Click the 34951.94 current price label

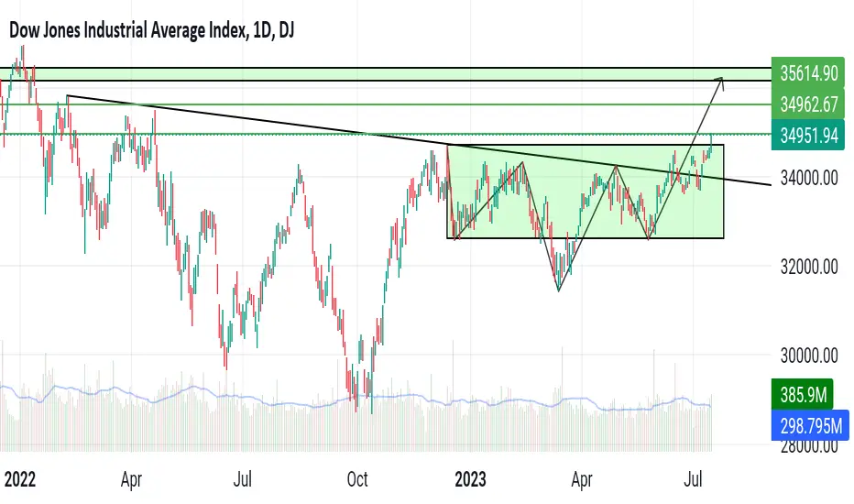pyautogui.click(x=808, y=135)
